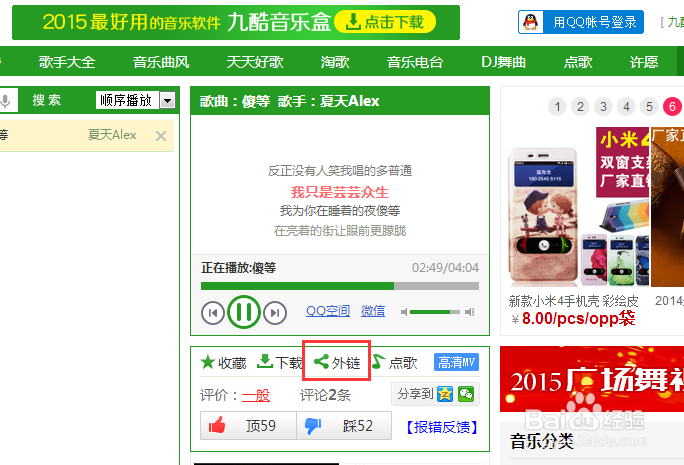Remove 夏天Alex song from playlist
The width and height of the screenshot is (684, 465).
click(161, 136)
